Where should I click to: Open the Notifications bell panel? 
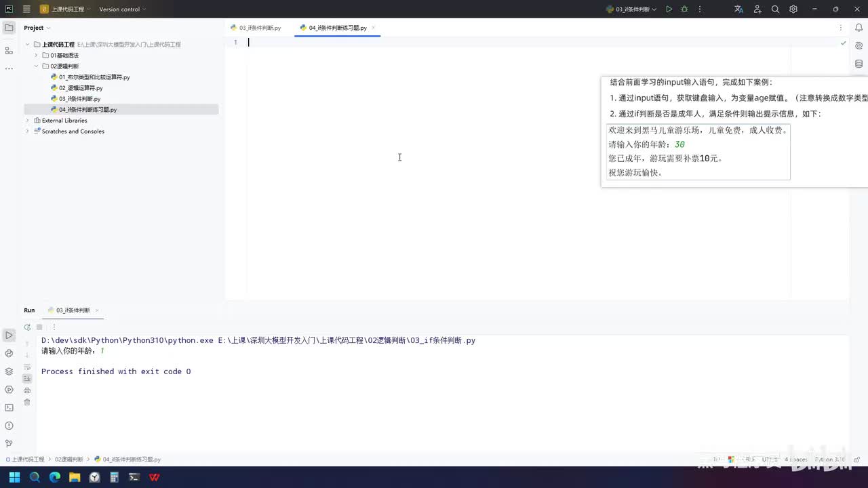click(859, 28)
